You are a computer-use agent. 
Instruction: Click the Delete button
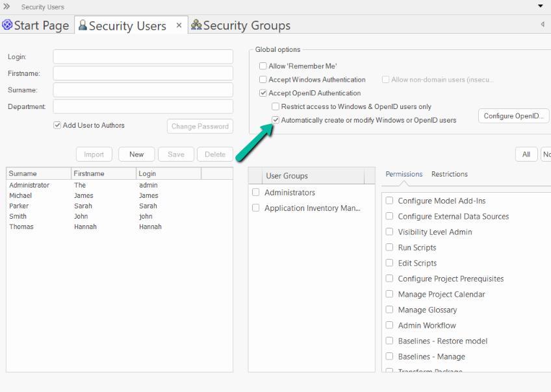click(215, 154)
